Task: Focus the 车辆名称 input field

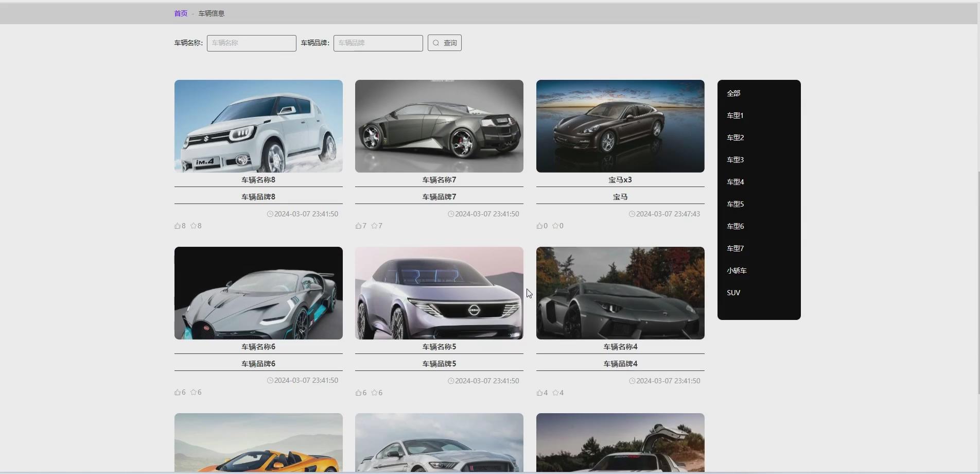Action: tap(252, 43)
